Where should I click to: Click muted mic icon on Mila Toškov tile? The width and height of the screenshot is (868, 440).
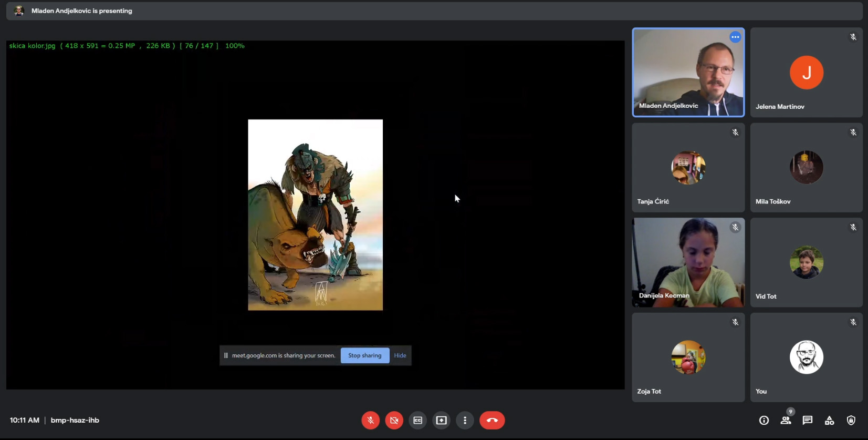point(853,132)
